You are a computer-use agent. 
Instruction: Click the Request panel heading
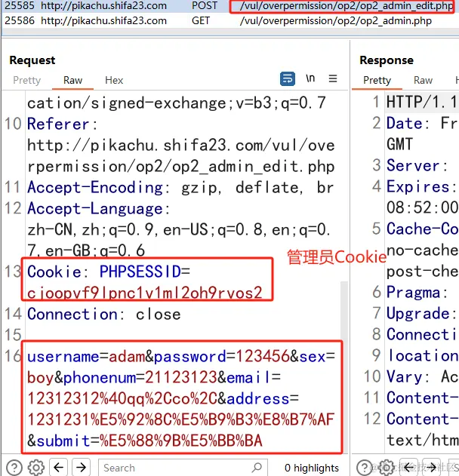(32, 60)
